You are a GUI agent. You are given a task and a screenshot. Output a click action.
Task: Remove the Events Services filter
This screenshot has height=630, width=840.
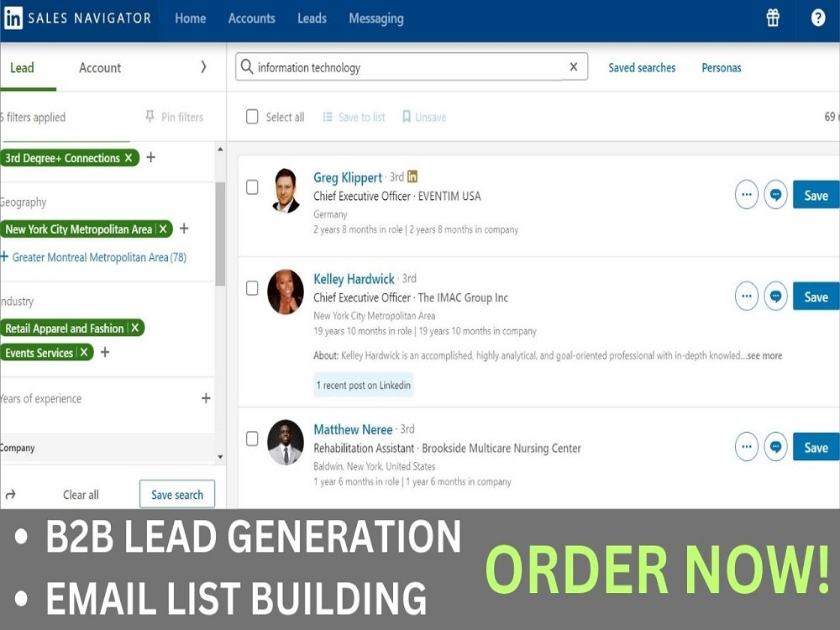[83, 352]
